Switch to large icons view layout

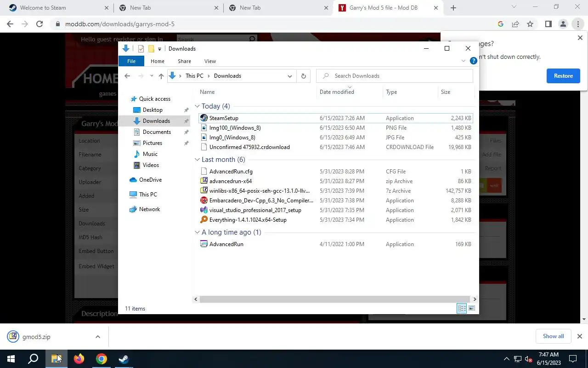(472, 308)
